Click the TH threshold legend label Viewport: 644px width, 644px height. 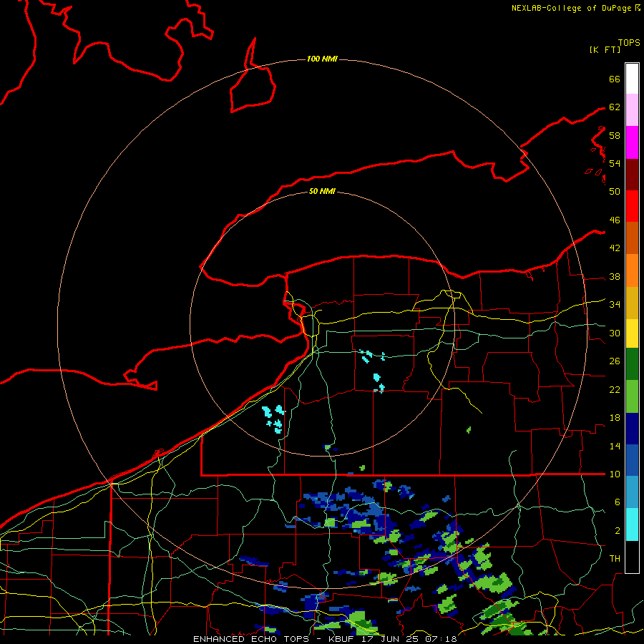click(x=615, y=559)
